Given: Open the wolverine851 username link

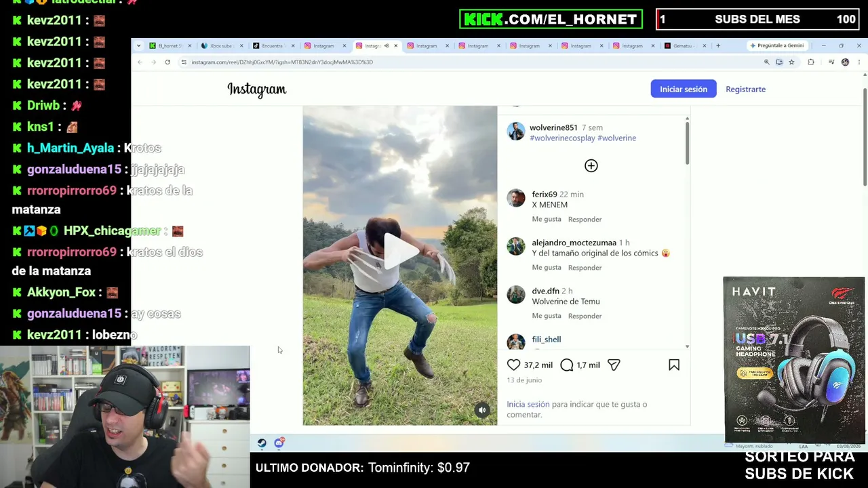Looking at the screenshot, I should pos(553,127).
